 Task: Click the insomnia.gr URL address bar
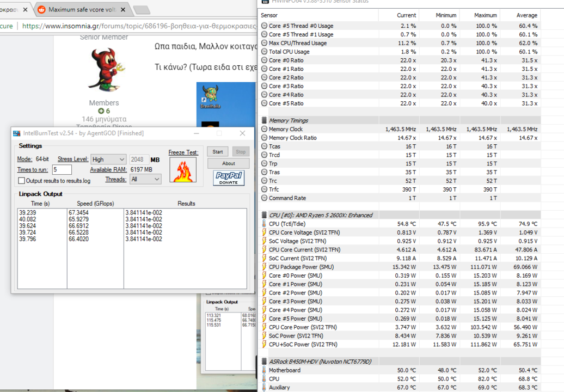[x=138, y=26]
